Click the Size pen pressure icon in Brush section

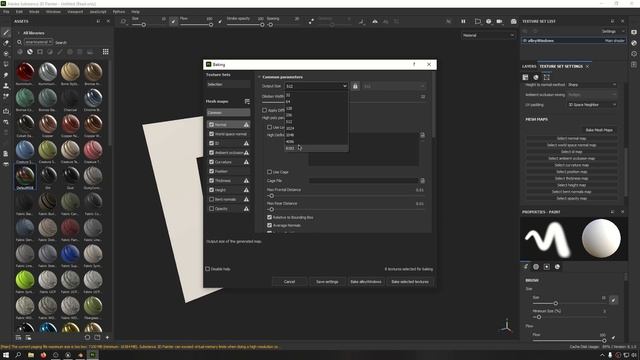point(613,300)
